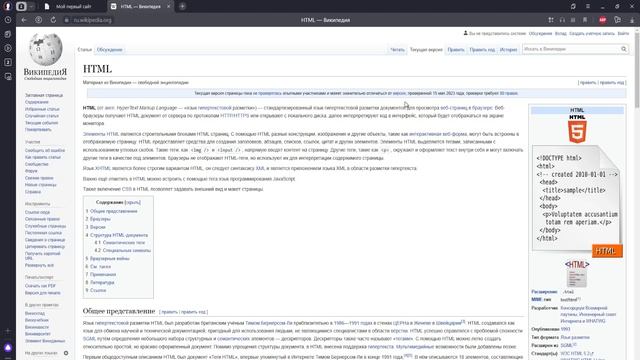640x360 pixels.
Task: Open the tab groups button beside the profile icon
Action: tap(21, 6)
